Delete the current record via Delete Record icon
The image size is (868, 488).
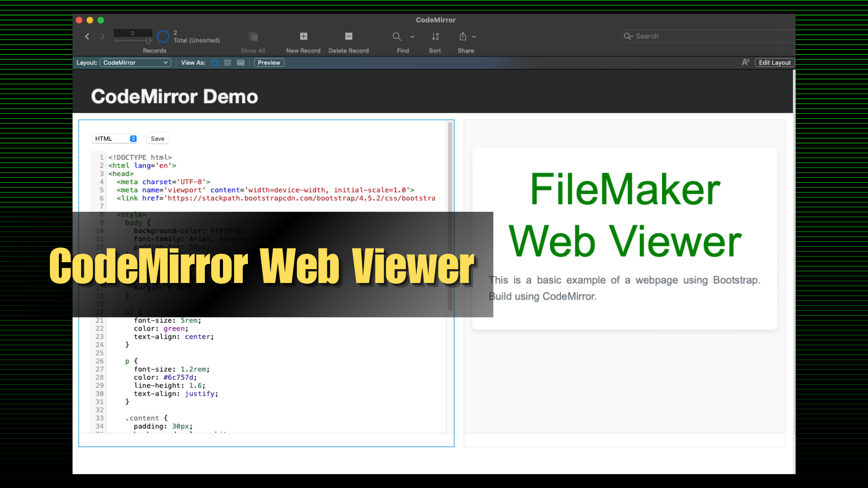click(x=348, y=36)
